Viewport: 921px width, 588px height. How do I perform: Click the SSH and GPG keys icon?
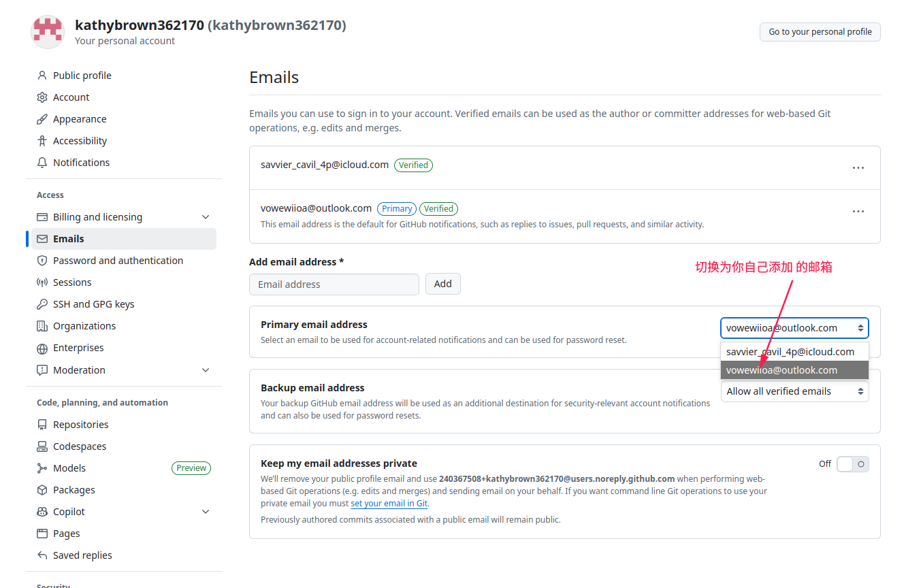42,304
